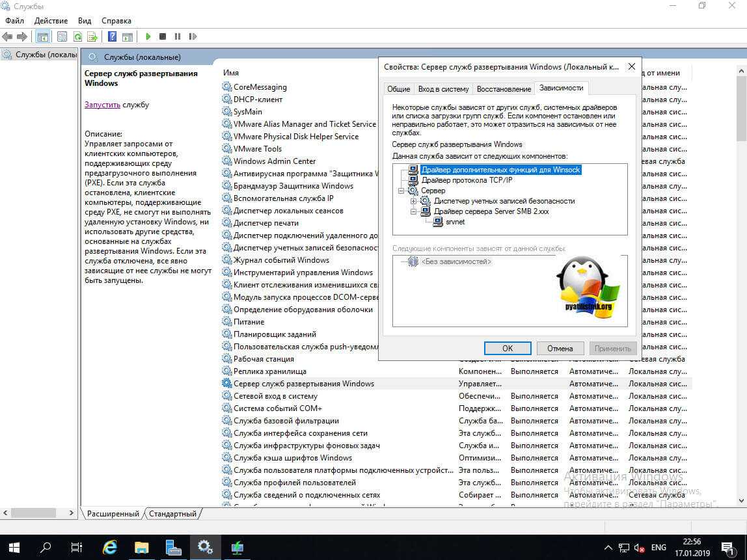Click the Отмена button
Screen dimensions: 747x560
[560, 349]
